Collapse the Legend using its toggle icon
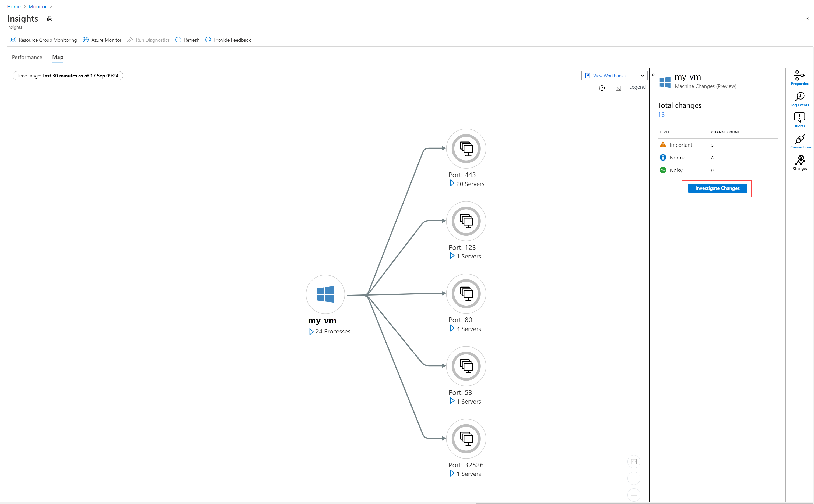814x504 pixels. point(618,88)
